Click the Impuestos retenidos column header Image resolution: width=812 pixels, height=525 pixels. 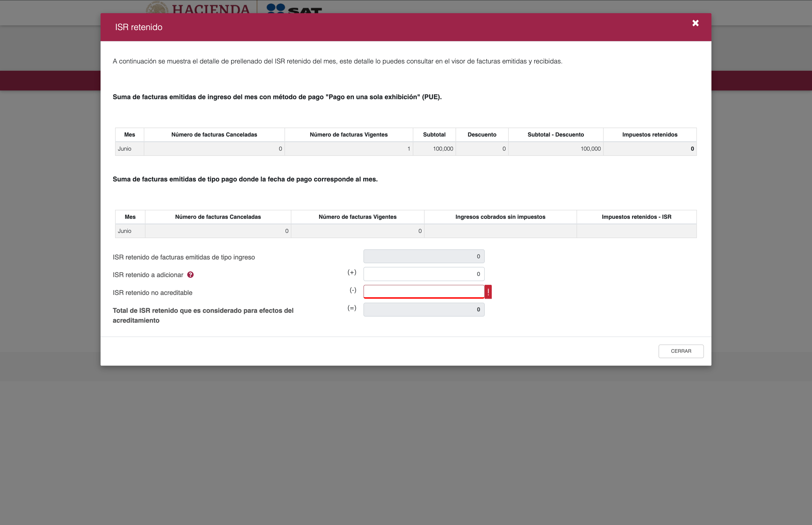pyautogui.click(x=649, y=135)
